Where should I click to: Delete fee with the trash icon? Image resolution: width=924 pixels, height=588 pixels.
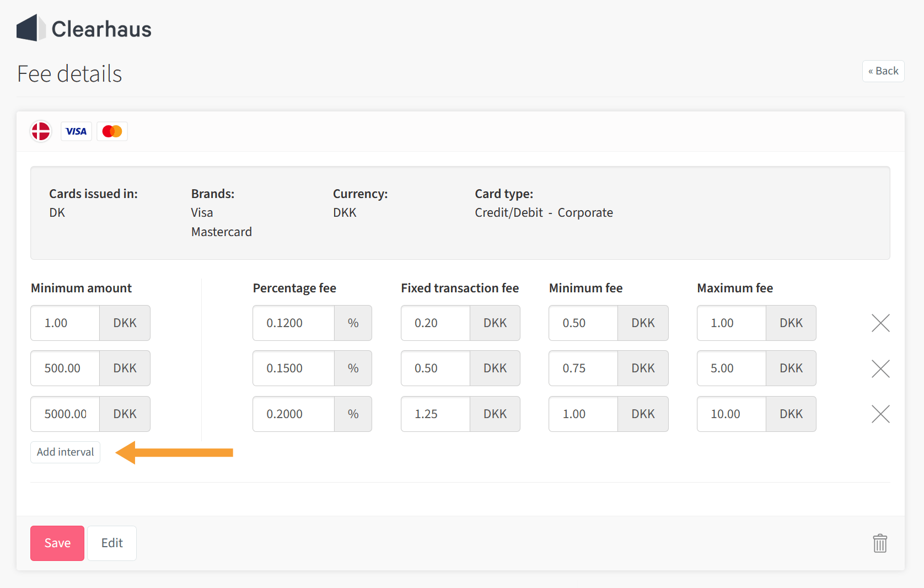[880, 543]
